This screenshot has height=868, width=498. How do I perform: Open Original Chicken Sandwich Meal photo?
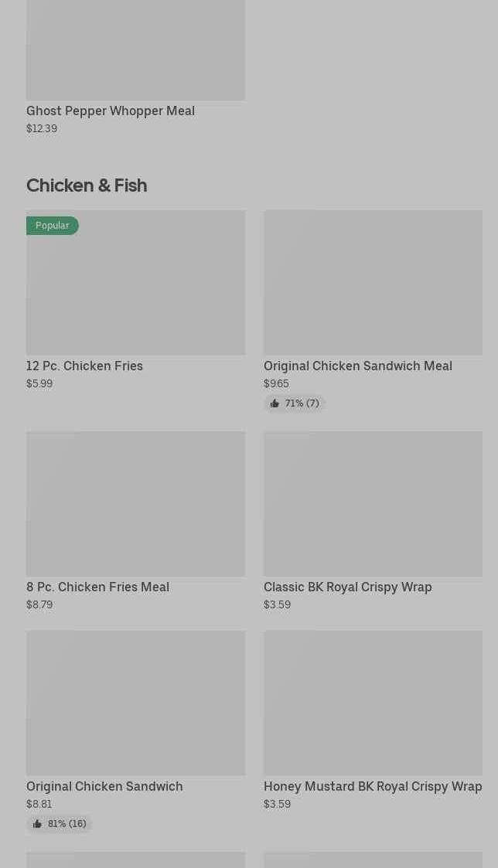373,282
